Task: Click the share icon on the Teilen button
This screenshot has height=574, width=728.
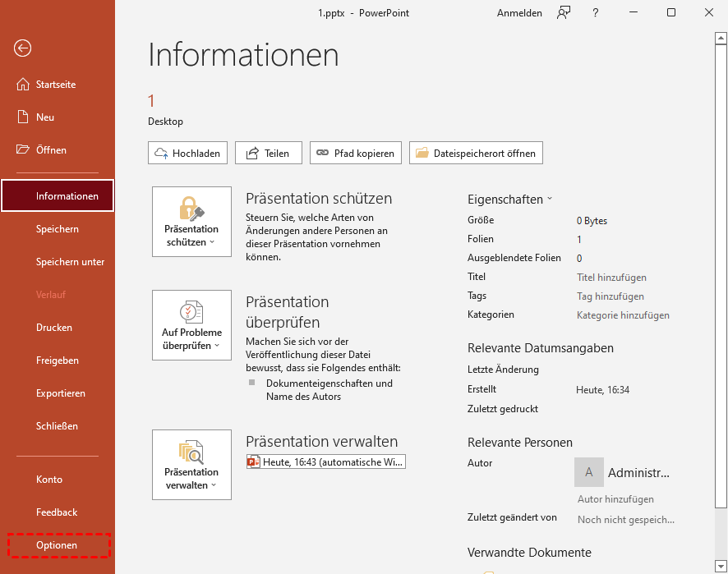Action: click(252, 153)
